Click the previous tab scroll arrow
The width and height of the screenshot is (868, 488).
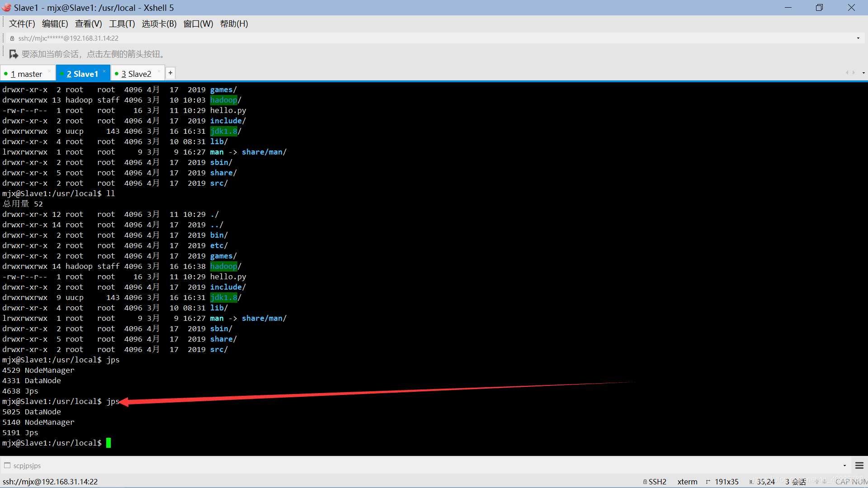click(x=847, y=73)
